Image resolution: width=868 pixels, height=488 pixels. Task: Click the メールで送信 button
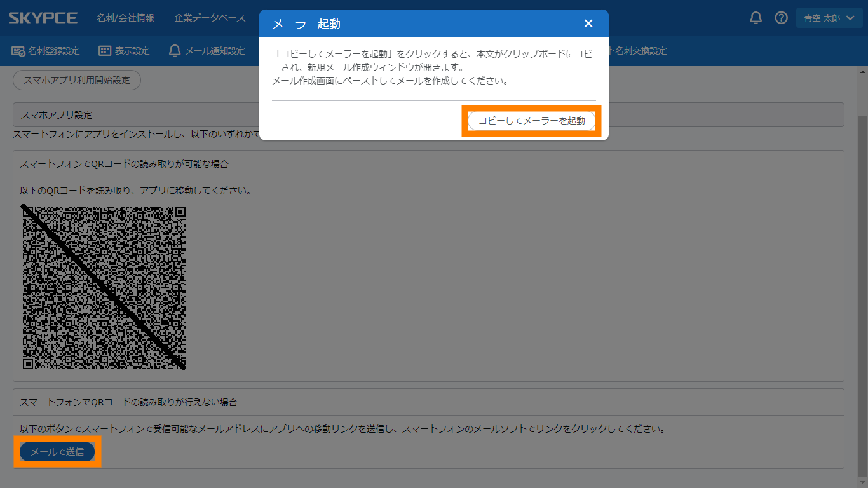click(57, 452)
